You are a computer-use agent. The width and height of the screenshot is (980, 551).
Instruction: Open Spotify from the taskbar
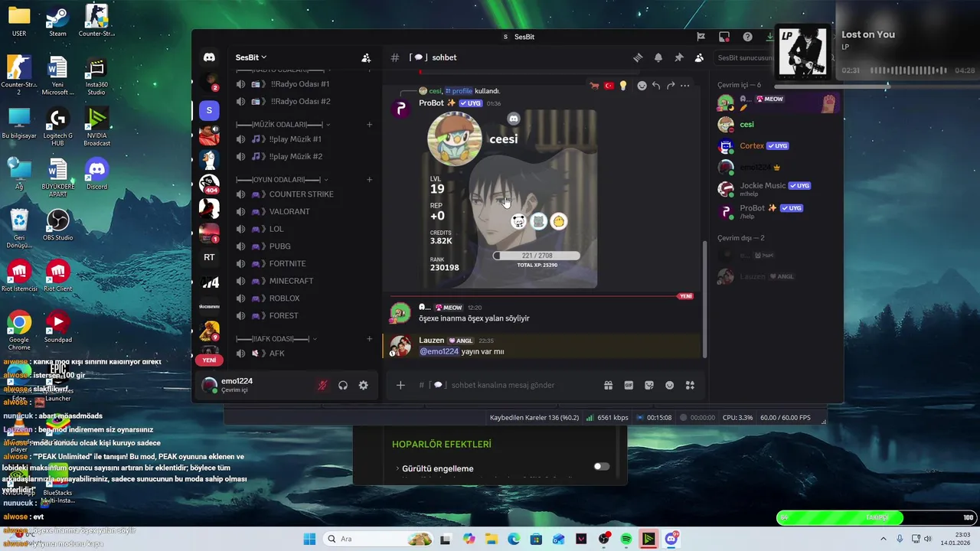click(x=626, y=540)
